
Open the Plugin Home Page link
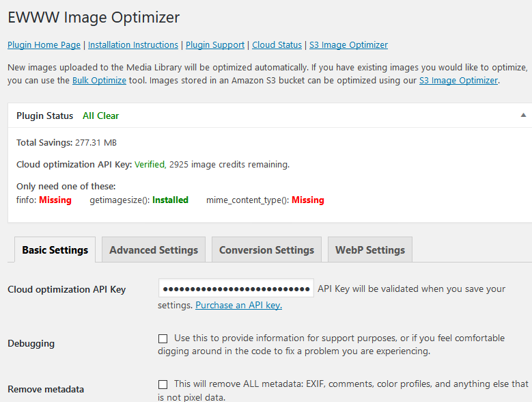click(44, 45)
